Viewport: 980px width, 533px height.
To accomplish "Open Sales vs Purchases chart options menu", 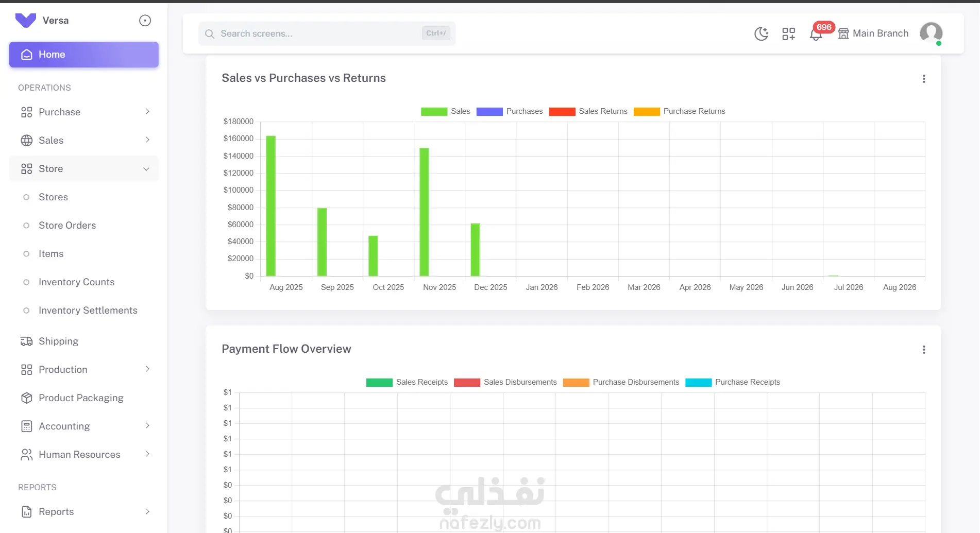I will 924,79.
